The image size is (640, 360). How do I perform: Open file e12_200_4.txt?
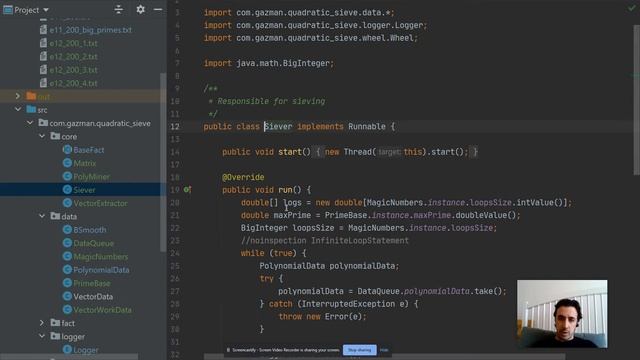point(73,83)
